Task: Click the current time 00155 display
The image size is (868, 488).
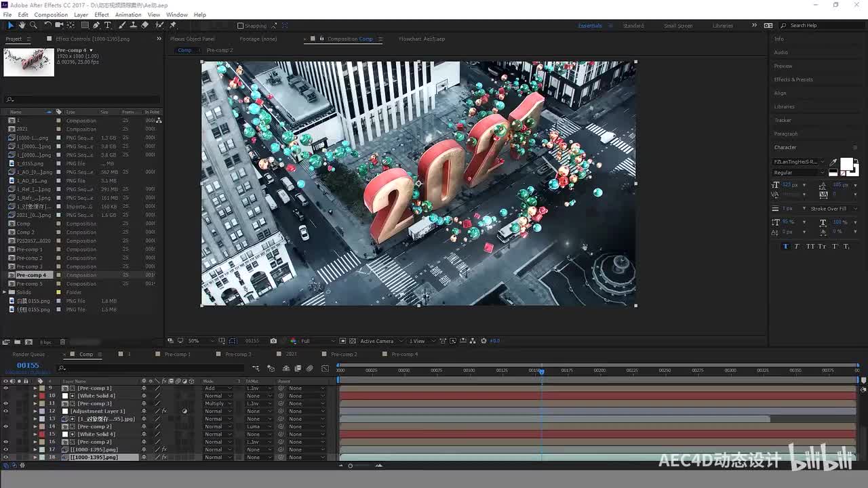Action: 28,365
